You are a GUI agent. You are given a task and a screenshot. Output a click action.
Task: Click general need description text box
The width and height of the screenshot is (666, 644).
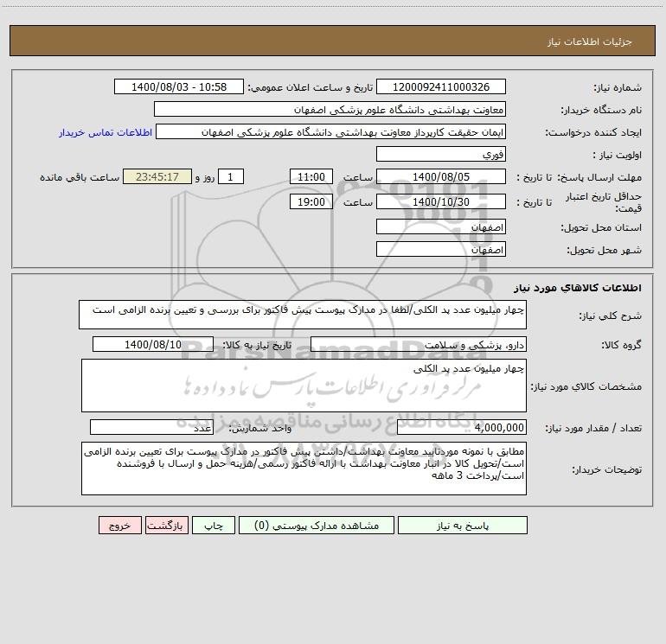(x=303, y=315)
